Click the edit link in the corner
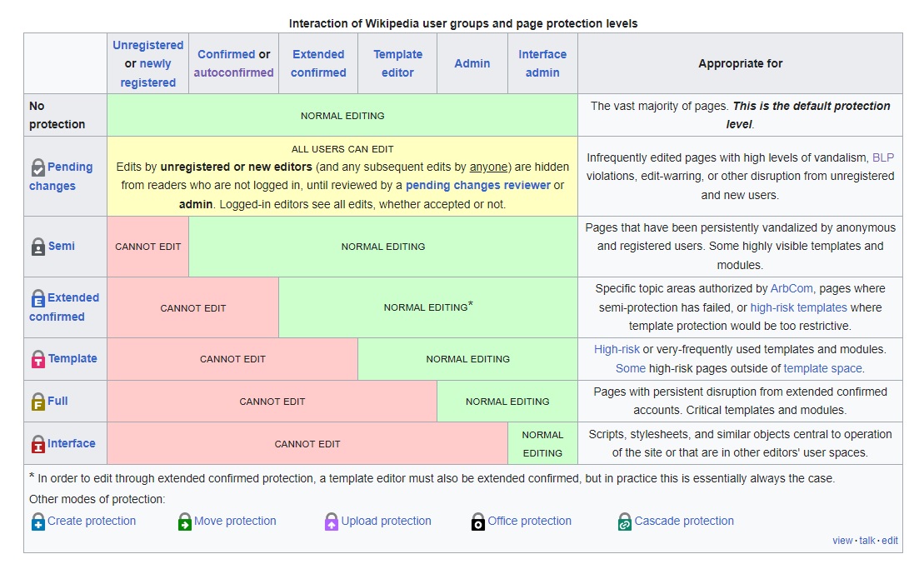Image resolution: width=924 pixels, height=574 pixels. coord(890,540)
